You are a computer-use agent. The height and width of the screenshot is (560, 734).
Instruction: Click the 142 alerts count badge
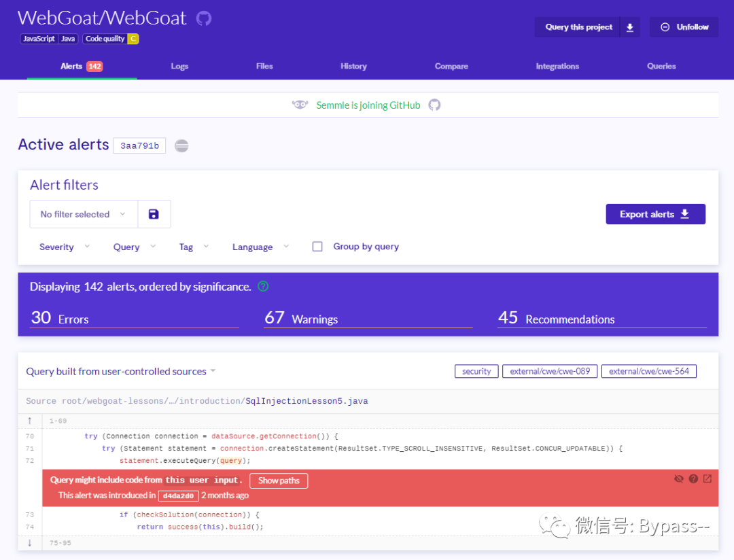[94, 67]
